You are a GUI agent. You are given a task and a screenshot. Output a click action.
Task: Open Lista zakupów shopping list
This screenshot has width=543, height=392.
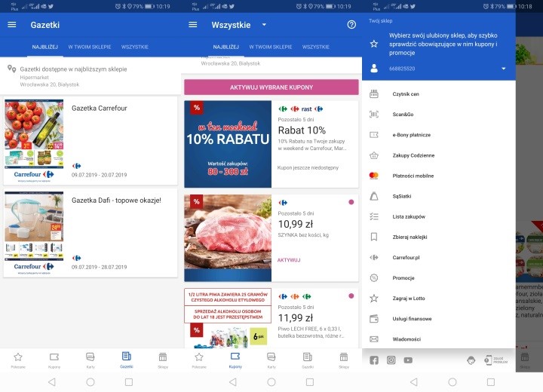pos(410,216)
